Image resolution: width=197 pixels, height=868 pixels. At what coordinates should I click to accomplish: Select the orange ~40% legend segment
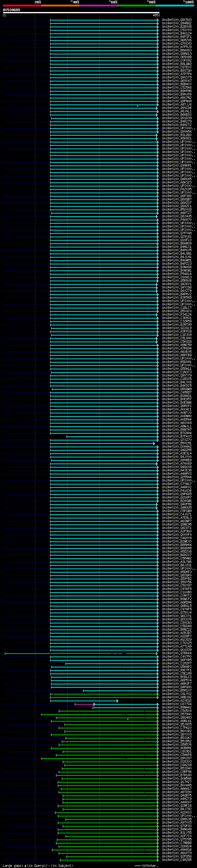[x=60, y=6]
